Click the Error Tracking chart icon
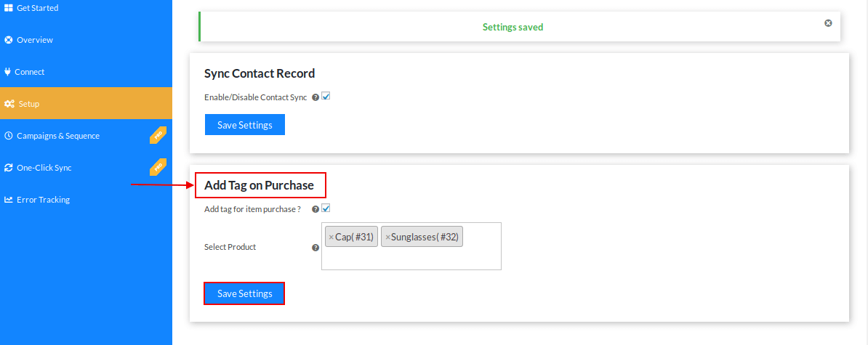Screen dimensions: 868x345 click(8, 200)
